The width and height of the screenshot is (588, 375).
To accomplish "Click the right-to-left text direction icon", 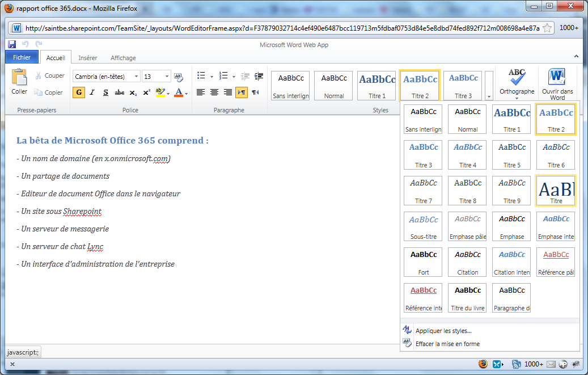I will [255, 92].
